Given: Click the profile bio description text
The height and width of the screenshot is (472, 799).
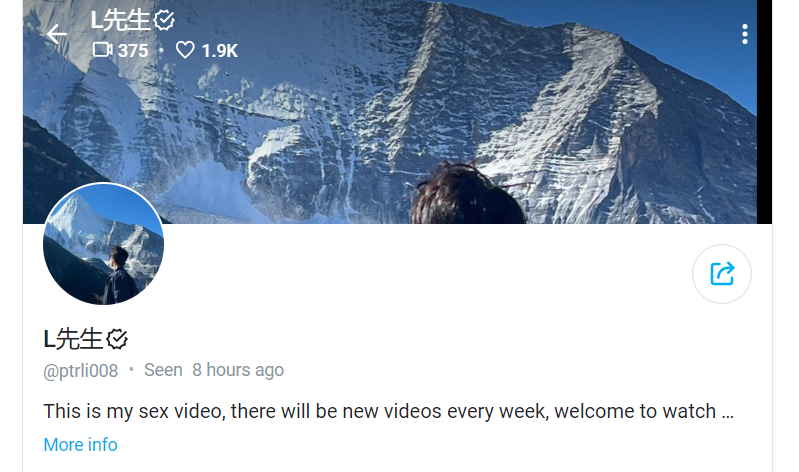Looking at the screenshot, I should 388,411.
